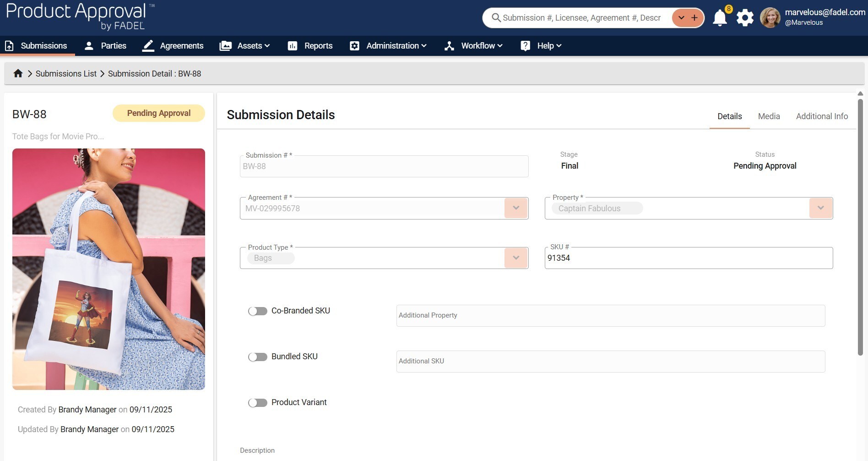Click the Agreements pen icon
Screen dimensions: 868x461
[x=148, y=46]
